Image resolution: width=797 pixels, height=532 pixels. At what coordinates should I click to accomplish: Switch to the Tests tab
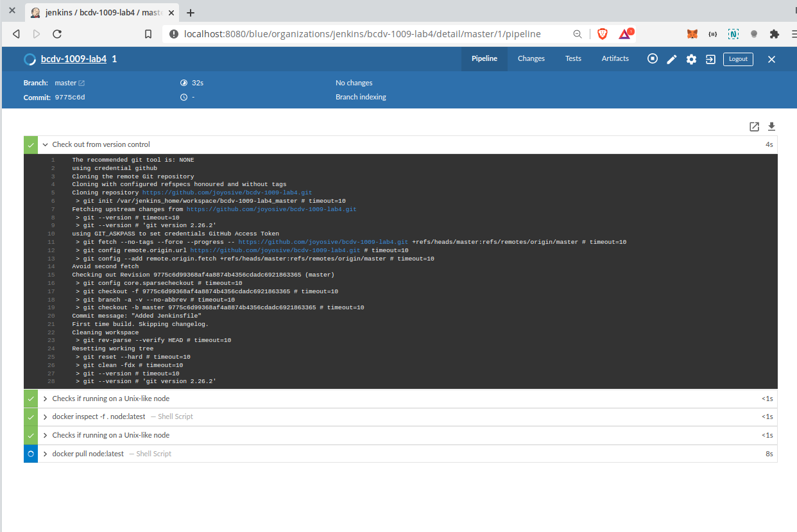click(573, 58)
